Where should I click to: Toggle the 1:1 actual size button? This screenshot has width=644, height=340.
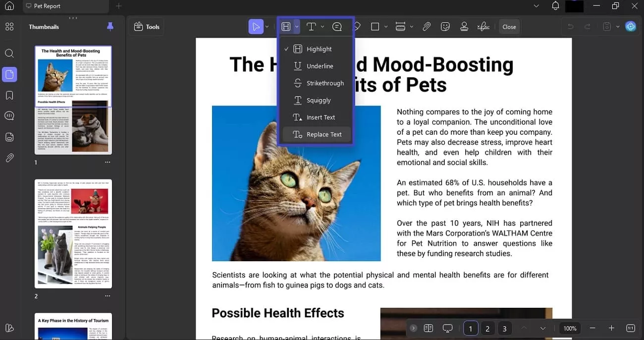pyautogui.click(x=631, y=328)
